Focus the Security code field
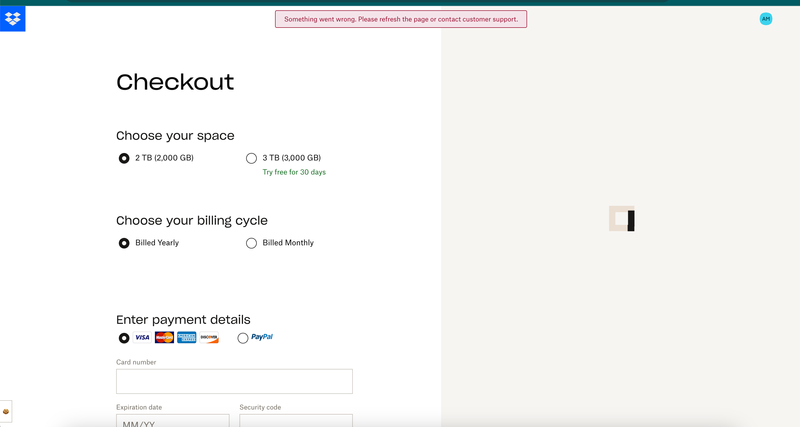The image size is (800, 427). coord(296,420)
